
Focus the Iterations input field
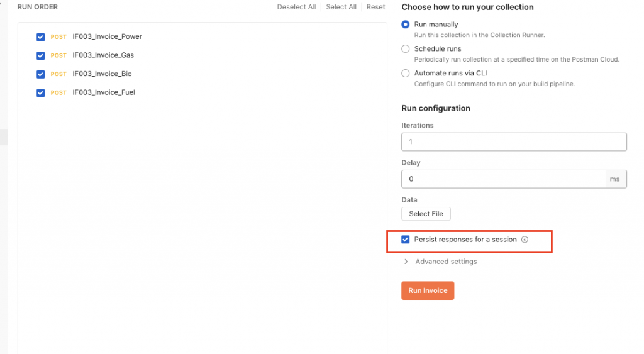point(514,141)
